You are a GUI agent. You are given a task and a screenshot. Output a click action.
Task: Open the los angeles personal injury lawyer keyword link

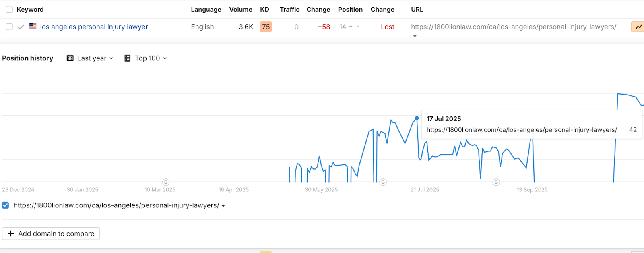coord(94,27)
